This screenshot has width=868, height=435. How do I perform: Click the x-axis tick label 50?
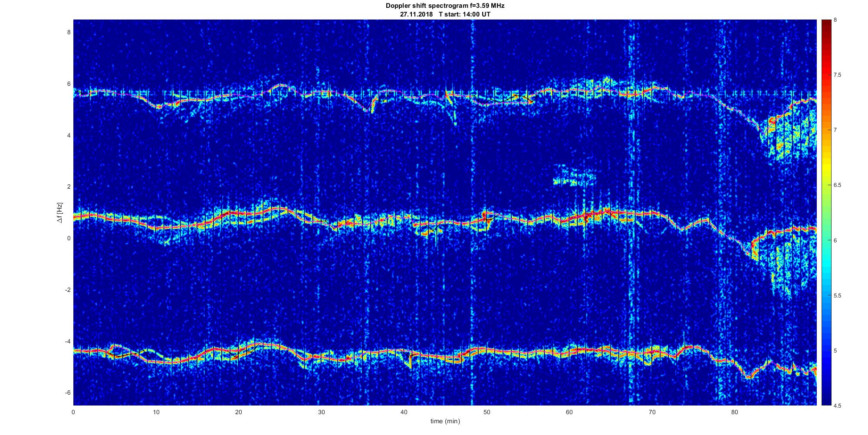487,412
